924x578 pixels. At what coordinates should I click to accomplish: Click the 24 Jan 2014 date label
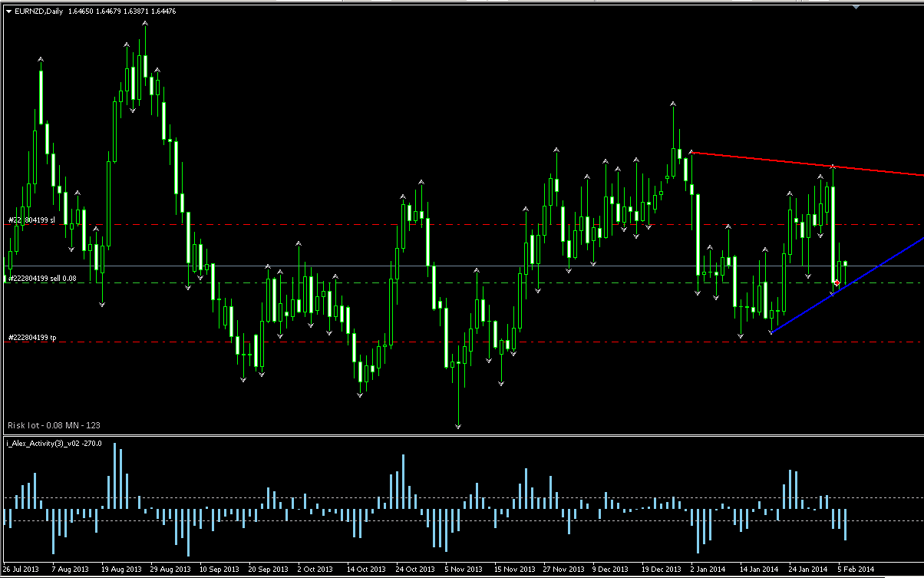(x=807, y=570)
